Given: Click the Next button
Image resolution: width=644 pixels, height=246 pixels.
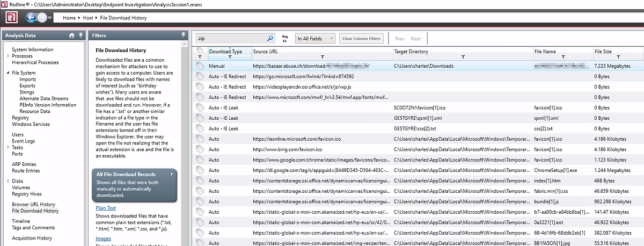Looking at the screenshot, I should (x=415, y=39).
